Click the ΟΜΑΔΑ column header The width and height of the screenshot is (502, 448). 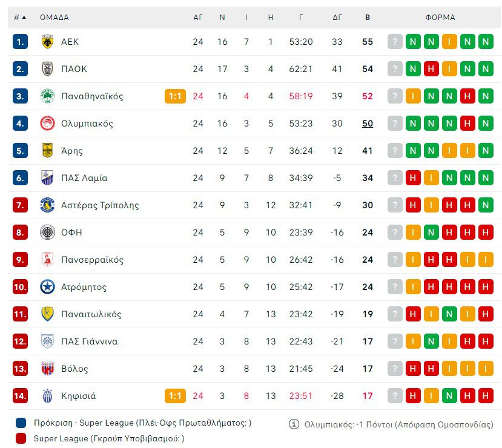54,18
